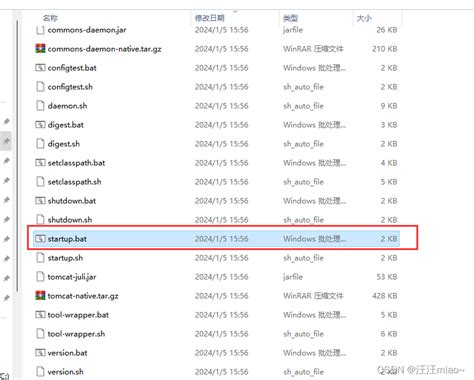The height and width of the screenshot is (380, 474).
Task: Click the jarfile type of tomcat-juli.jar
Action: click(x=293, y=277)
